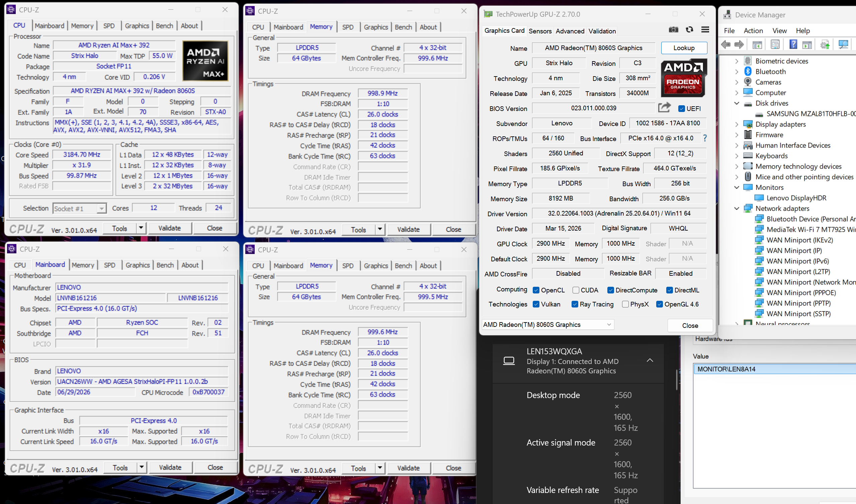856x504 pixels.
Task: Open the Action menu in Device Manager
Action: point(753,30)
